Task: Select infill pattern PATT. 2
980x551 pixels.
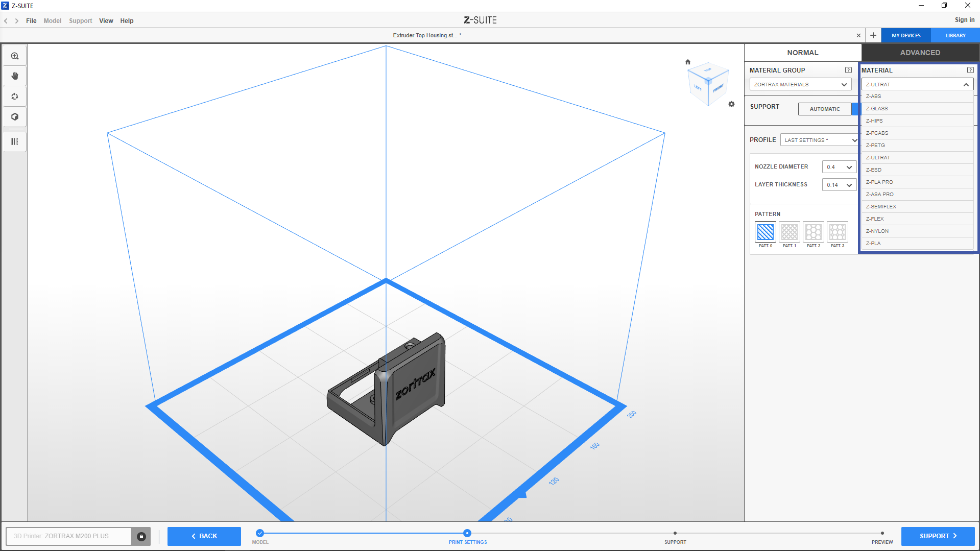Action: (x=813, y=232)
